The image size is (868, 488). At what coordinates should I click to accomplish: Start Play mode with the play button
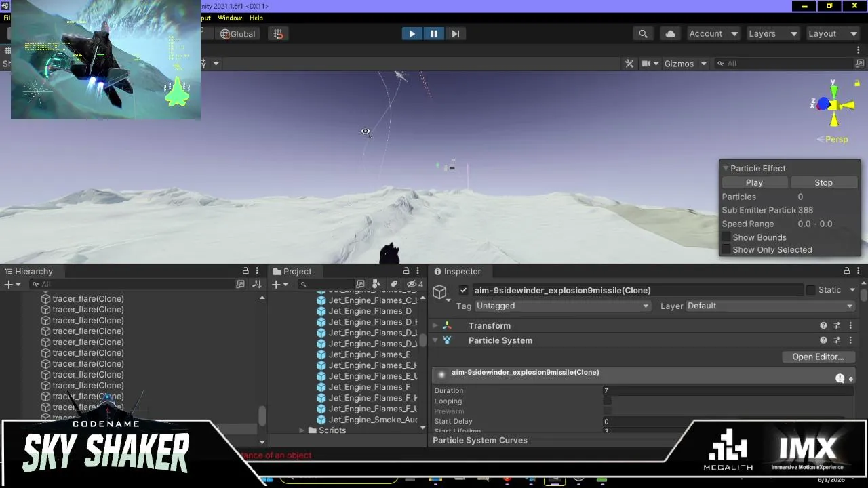coord(412,34)
